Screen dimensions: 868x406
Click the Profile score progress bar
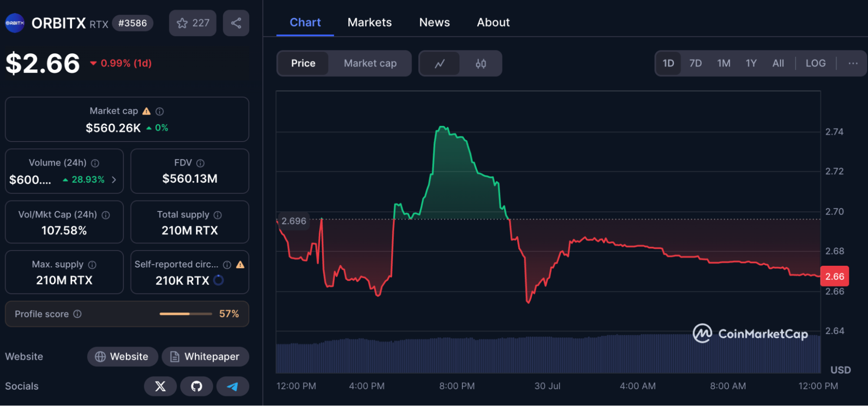click(186, 314)
